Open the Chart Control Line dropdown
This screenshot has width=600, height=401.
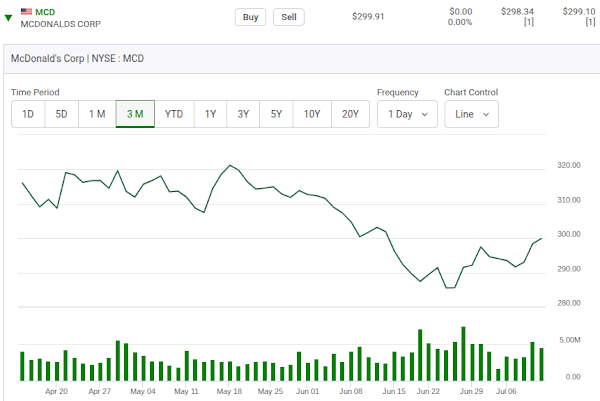pyautogui.click(x=471, y=114)
